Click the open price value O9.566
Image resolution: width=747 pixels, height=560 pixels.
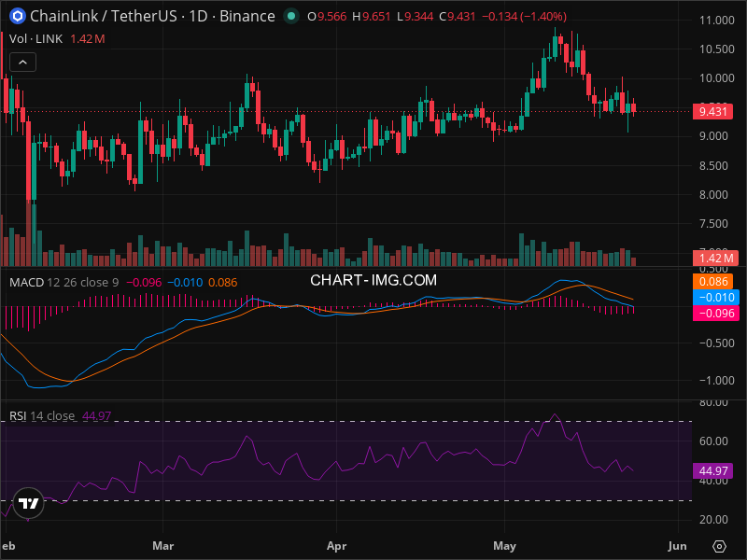coord(327,17)
